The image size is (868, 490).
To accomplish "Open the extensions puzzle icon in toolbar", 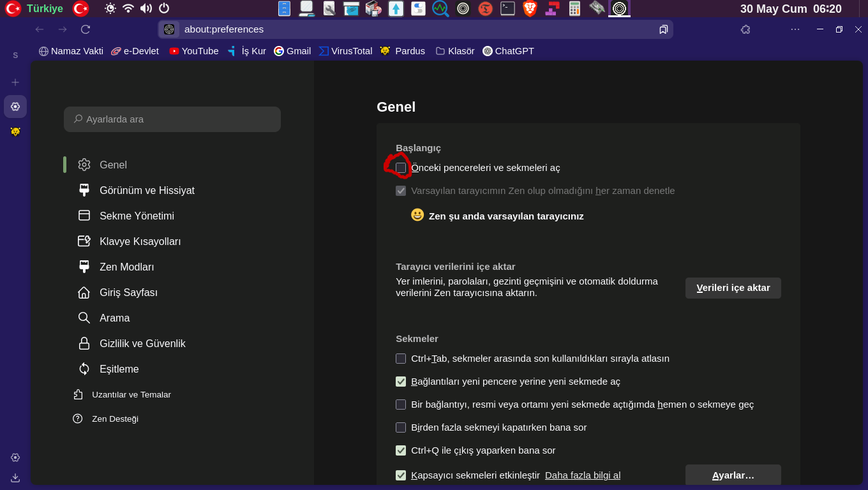I will (x=745, y=29).
